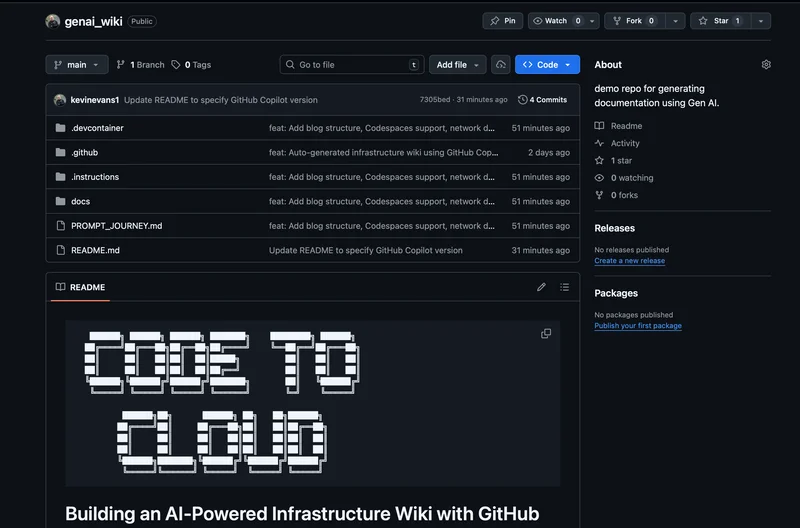Click the 51 minutes ago timestamp for docs

coord(541,202)
